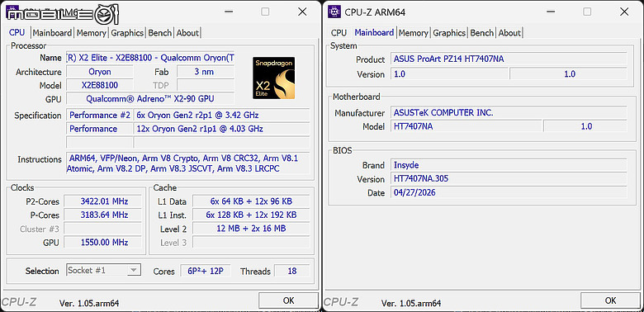Click the empty TDP field
Viewport: 644px width, 312px height.
[206, 85]
